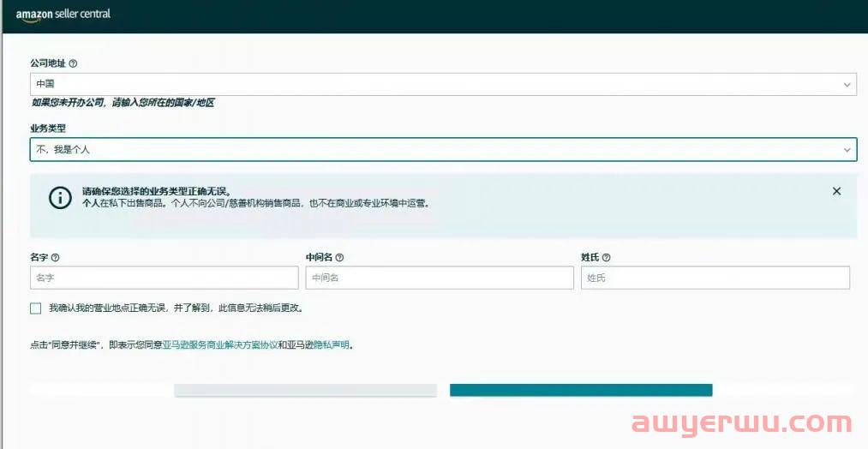The height and width of the screenshot is (449, 868).
Task: Select the 姓氏 input field
Action: pyautogui.click(x=715, y=278)
